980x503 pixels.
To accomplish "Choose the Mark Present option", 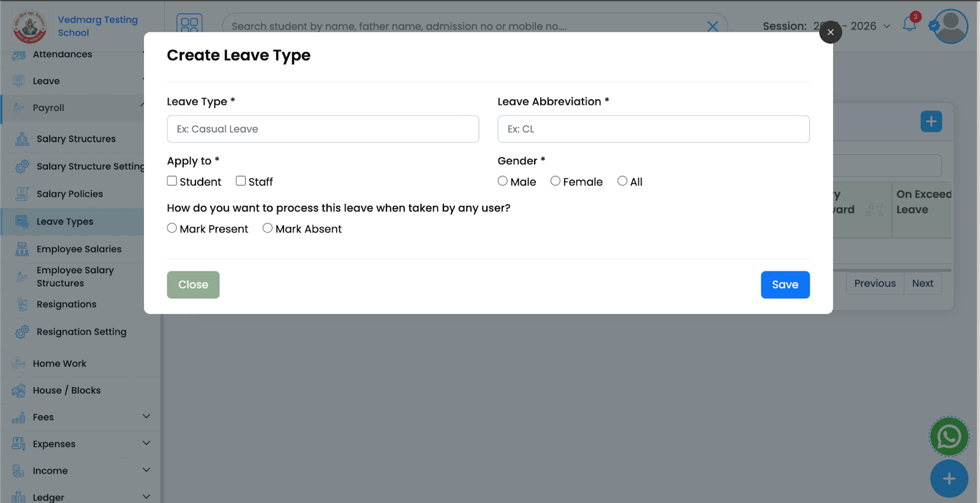I will [x=172, y=228].
